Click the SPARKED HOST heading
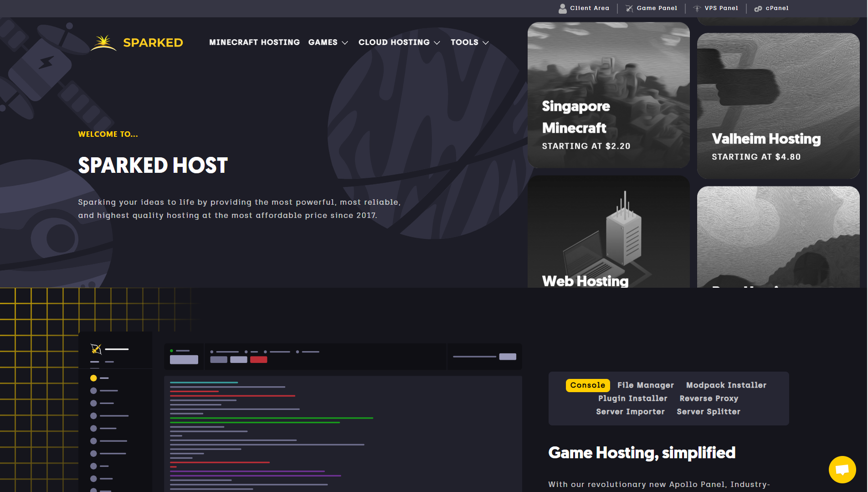The width and height of the screenshot is (868, 492). point(153,166)
